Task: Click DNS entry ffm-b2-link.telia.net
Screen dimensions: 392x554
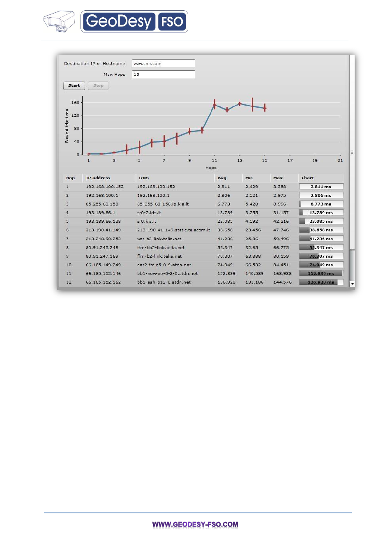Action: (x=159, y=256)
